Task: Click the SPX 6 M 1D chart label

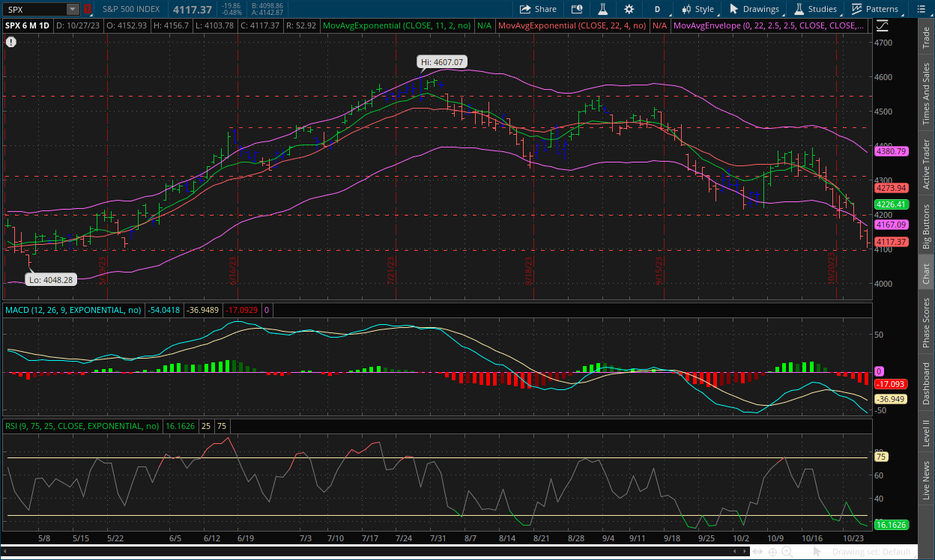Action: click(x=28, y=25)
